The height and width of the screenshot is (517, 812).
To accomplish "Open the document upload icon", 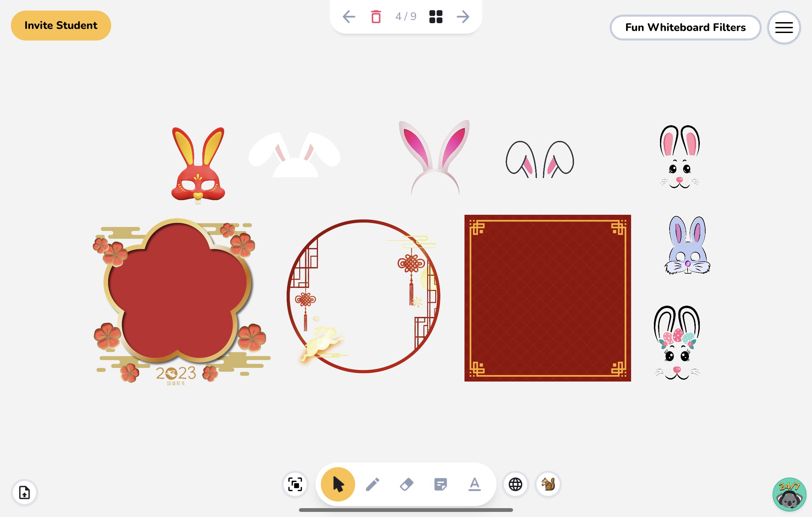I will tap(24, 492).
